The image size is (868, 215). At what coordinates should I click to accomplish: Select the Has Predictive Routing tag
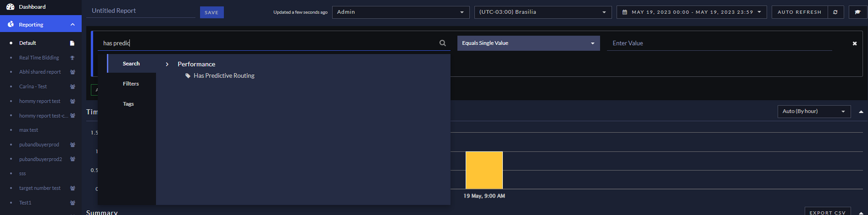tap(224, 76)
